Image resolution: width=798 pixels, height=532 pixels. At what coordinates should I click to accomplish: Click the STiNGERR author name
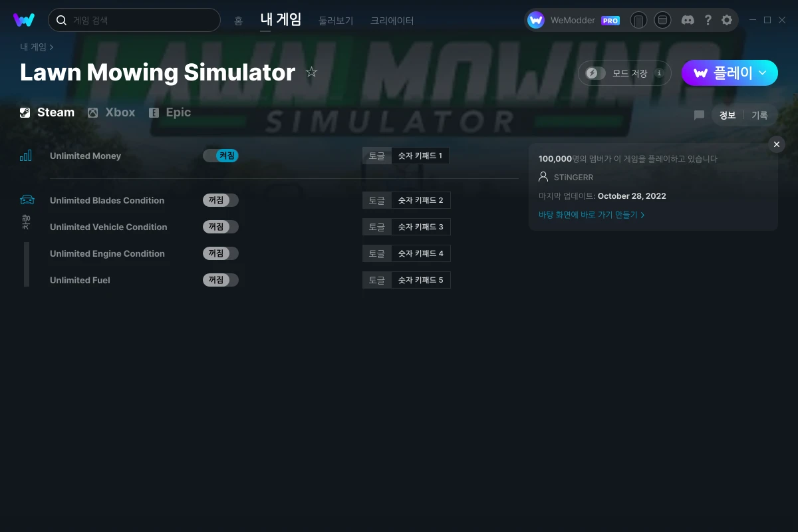(573, 178)
